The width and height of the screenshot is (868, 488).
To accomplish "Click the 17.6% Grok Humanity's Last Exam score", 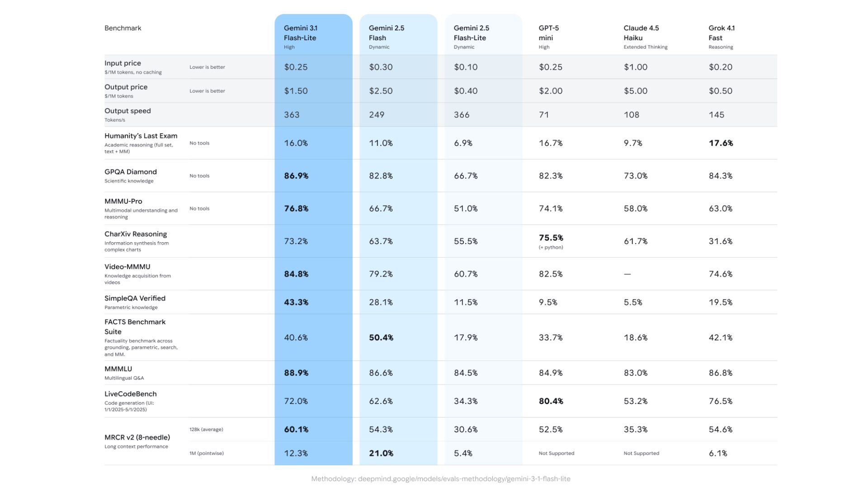I will click(x=721, y=143).
